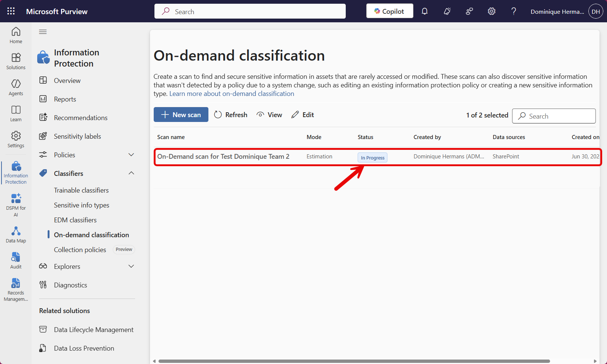Open the Data Map solution

coord(16,235)
